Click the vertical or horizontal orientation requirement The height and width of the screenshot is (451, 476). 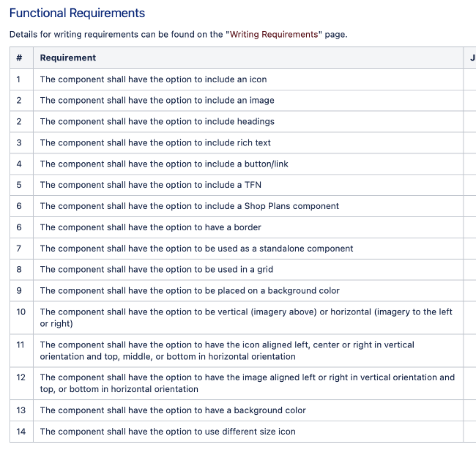click(246, 318)
